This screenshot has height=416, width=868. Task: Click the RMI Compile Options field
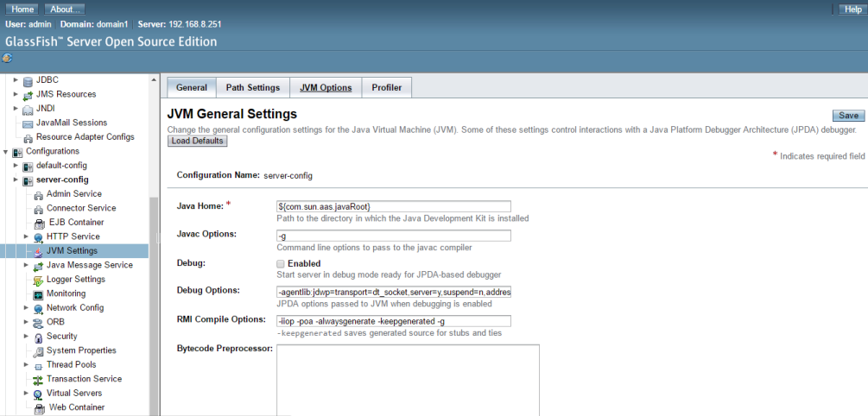coord(394,321)
